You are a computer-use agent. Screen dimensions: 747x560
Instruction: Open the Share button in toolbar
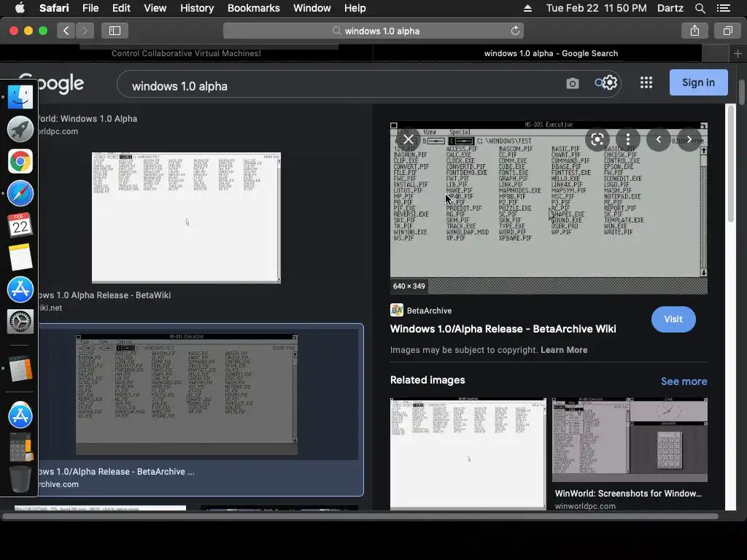point(694,31)
